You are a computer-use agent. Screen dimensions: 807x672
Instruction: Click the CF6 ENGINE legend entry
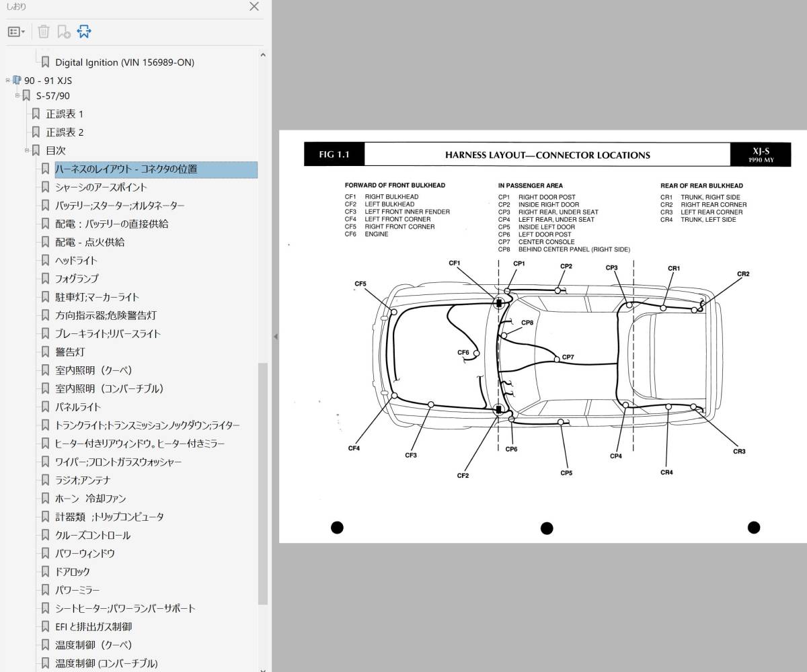(367, 235)
